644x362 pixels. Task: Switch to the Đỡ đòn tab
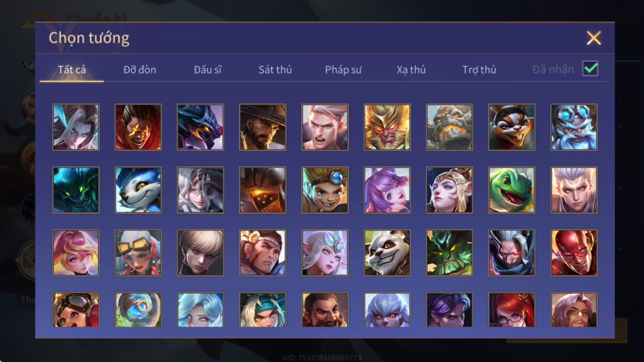[140, 70]
